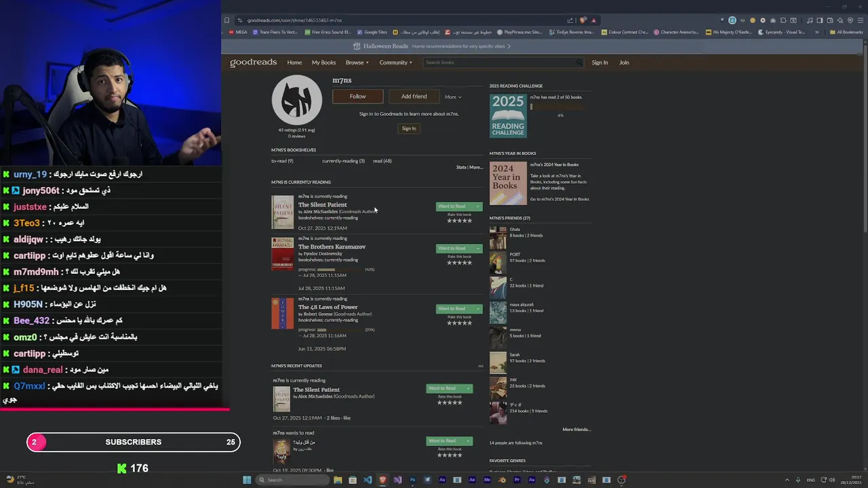Viewport: 868px width, 488px height.
Task: Rate The Brothers Karamazov using its stars
Action: coord(459,263)
